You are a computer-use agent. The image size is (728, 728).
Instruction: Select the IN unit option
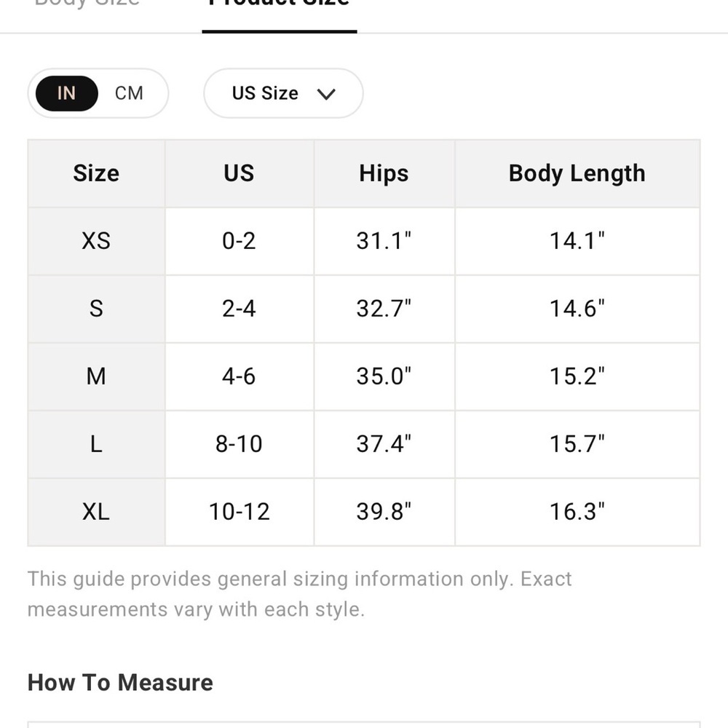pyautogui.click(x=67, y=93)
